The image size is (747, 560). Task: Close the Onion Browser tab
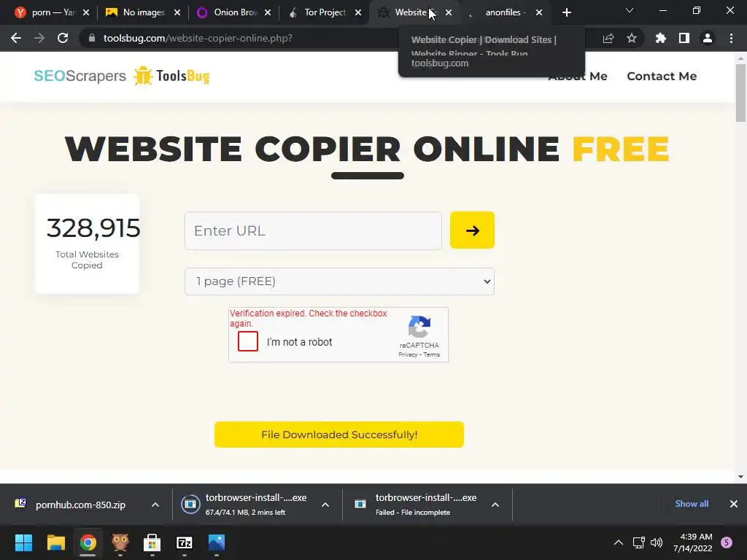tap(268, 12)
